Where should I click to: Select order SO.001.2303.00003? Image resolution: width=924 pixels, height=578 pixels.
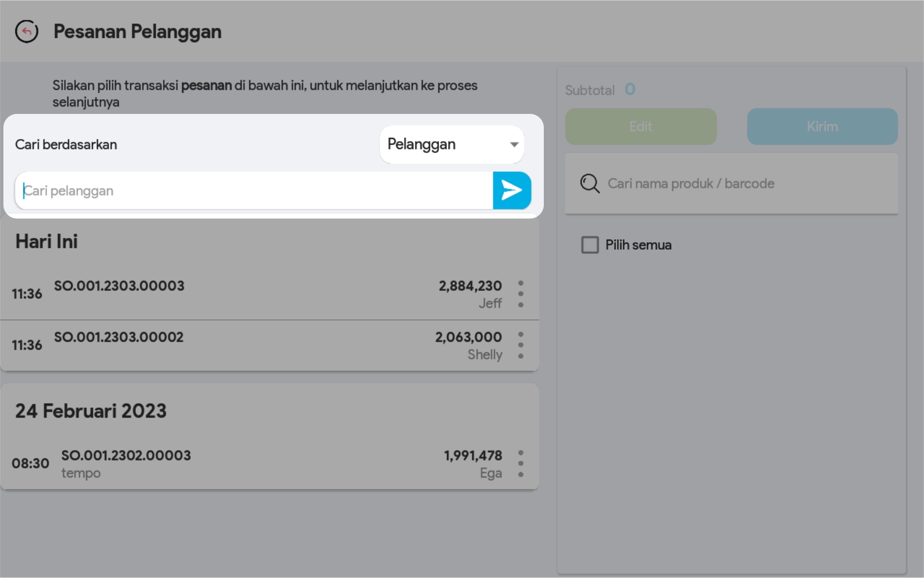pos(119,286)
